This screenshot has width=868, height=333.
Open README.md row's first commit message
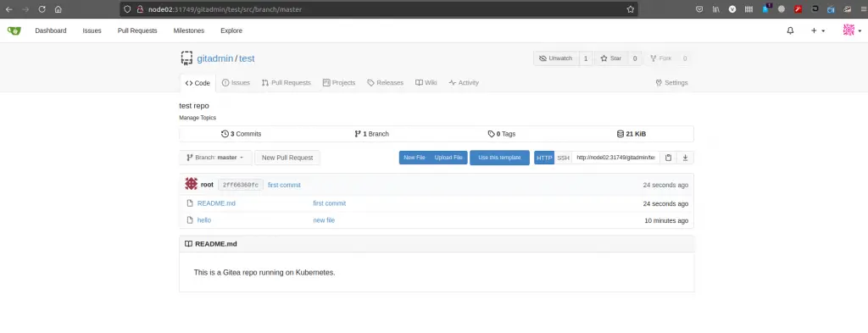(x=330, y=203)
